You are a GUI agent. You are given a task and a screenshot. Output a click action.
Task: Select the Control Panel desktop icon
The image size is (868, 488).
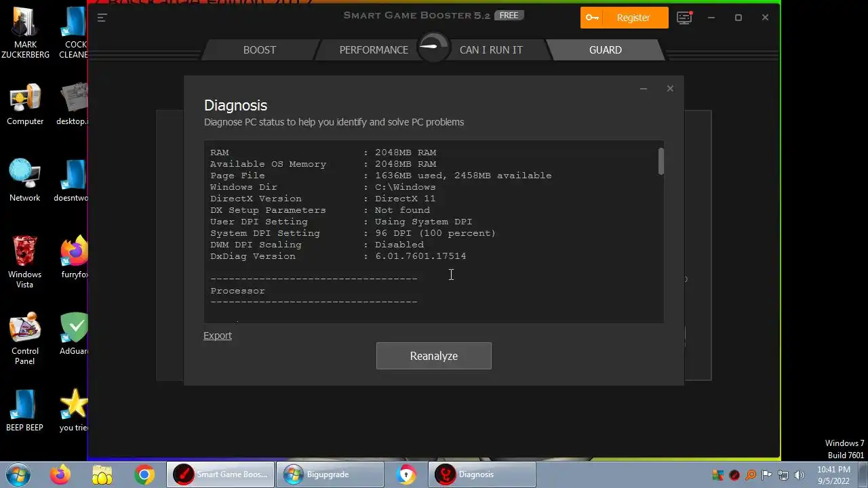tap(25, 339)
